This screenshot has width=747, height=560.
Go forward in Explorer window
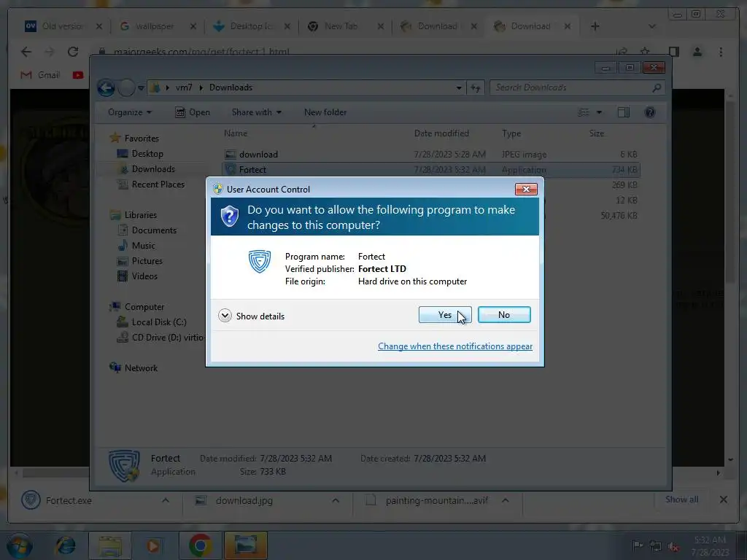(126, 87)
